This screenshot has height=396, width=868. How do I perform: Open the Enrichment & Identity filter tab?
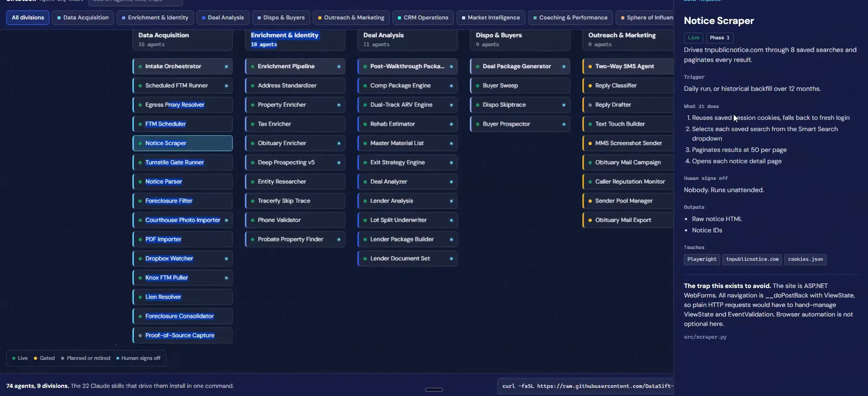tap(155, 18)
